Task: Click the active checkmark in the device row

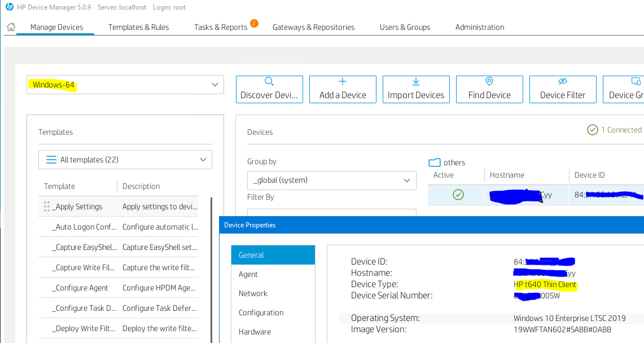Action: point(458,195)
